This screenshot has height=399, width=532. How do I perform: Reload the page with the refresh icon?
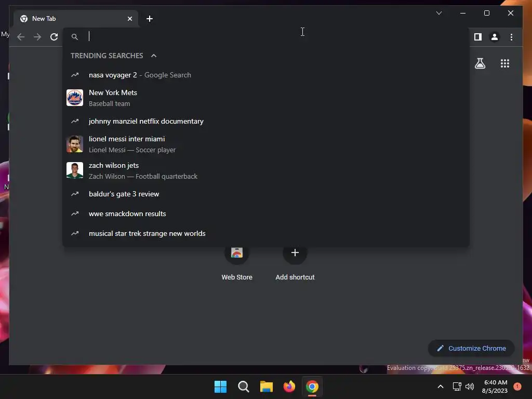coord(54,37)
